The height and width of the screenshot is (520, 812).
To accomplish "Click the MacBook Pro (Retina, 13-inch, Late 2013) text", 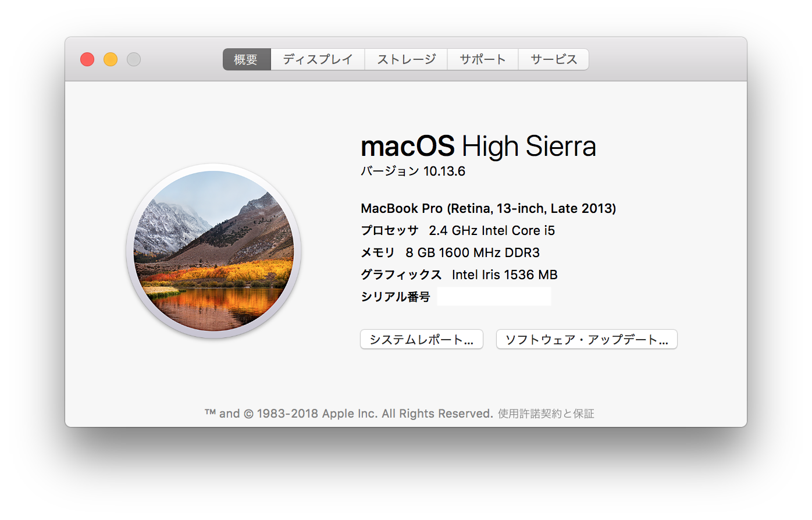I will (x=489, y=208).
